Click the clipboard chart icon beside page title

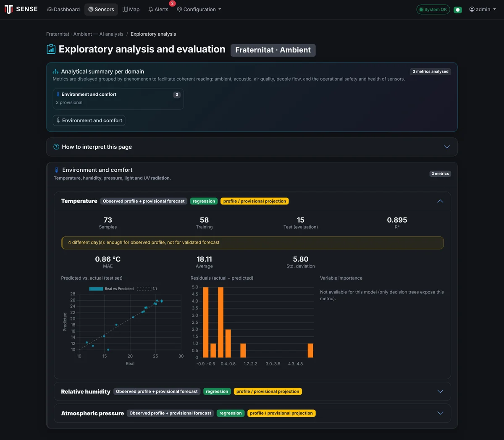(x=51, y=49)
